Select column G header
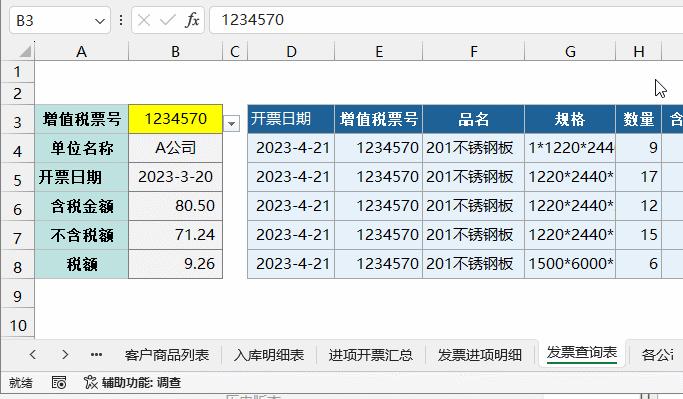This screenshot has width=683, height=399. click(x=570, y=52)
